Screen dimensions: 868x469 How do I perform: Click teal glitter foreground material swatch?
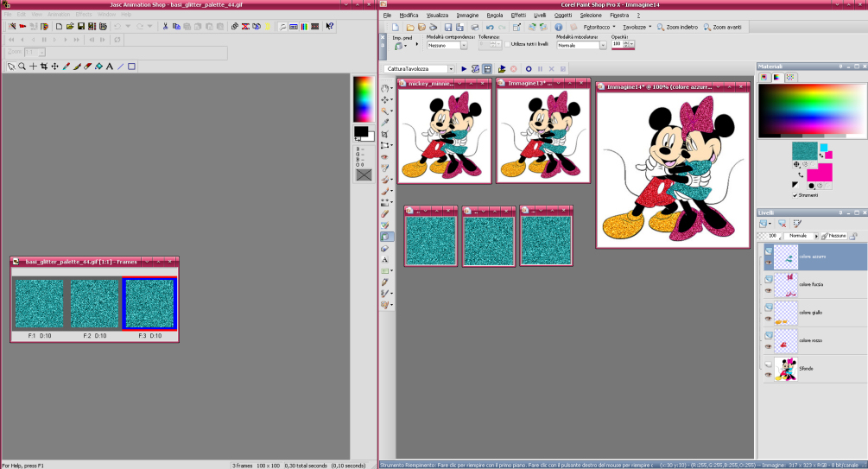(x=804, y=150)
